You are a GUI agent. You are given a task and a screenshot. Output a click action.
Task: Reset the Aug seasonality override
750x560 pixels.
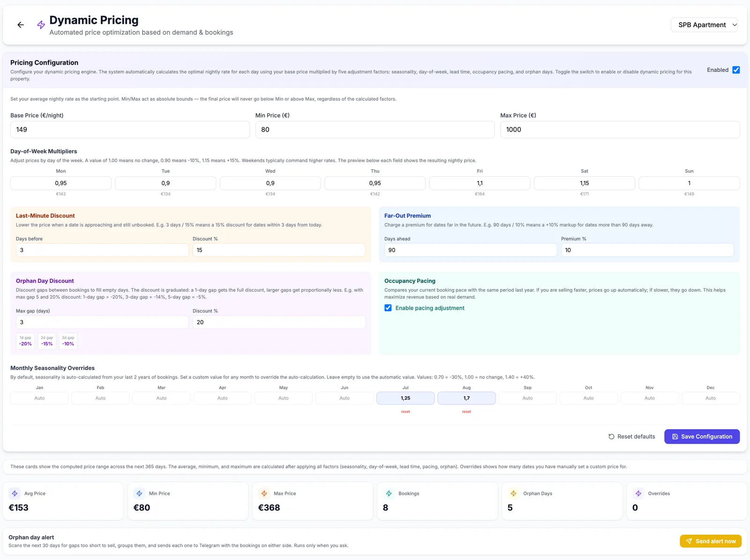click(466, 411)
